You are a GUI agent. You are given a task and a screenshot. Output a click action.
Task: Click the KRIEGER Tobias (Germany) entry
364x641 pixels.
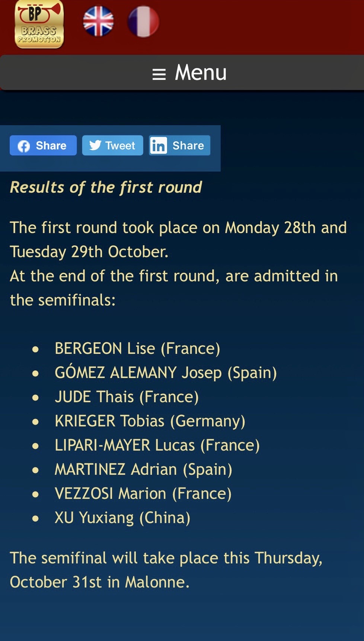click(150, 421)
